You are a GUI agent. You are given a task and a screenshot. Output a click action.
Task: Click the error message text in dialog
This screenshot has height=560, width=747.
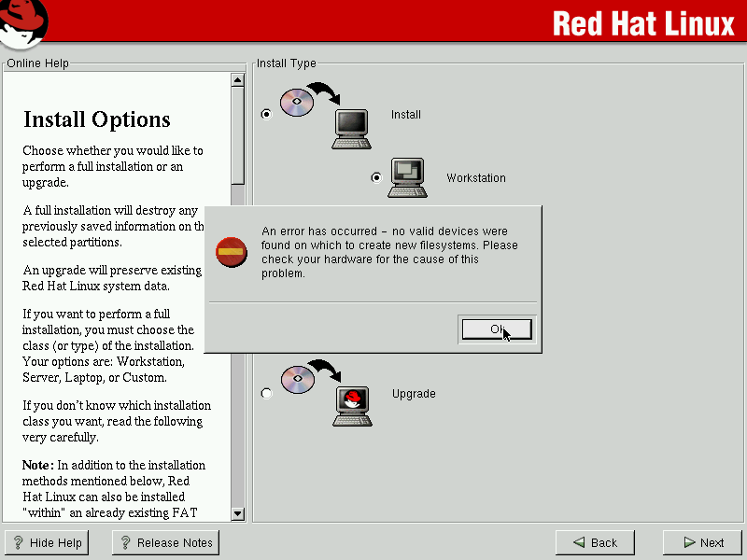[x=389, y=252]
